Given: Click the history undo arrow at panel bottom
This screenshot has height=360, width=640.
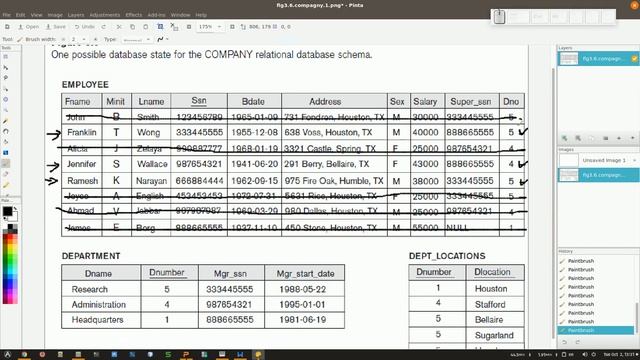Looking at the screenshot, I should pos(564,342).
